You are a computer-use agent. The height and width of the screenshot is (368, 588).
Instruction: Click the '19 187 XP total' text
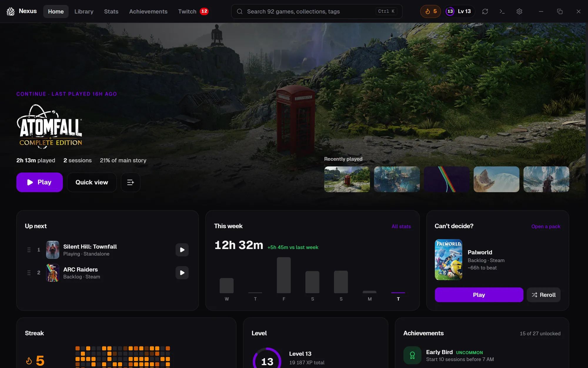307,363
